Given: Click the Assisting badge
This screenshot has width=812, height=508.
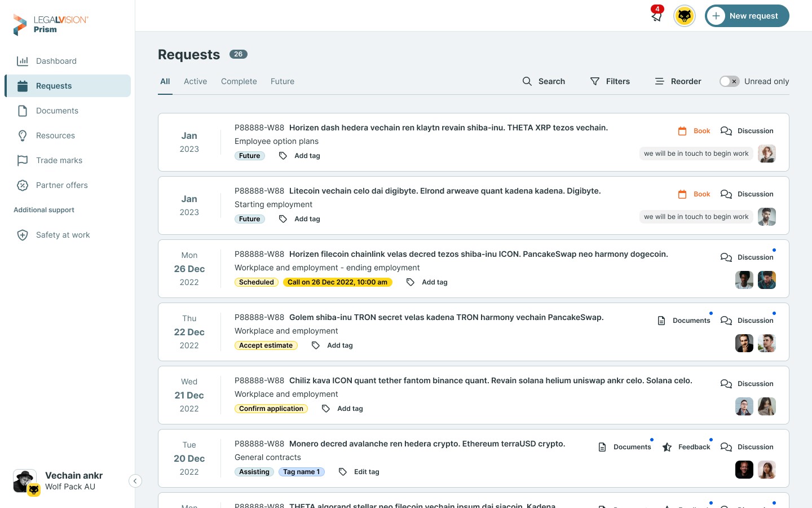Looking at the screenshot, I should [254, 472].
